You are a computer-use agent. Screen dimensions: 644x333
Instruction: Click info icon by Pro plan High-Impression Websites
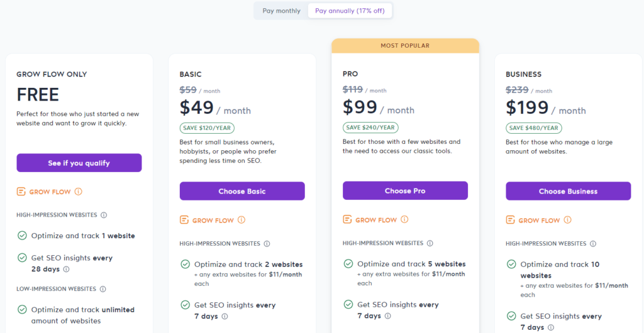point(430,243)
